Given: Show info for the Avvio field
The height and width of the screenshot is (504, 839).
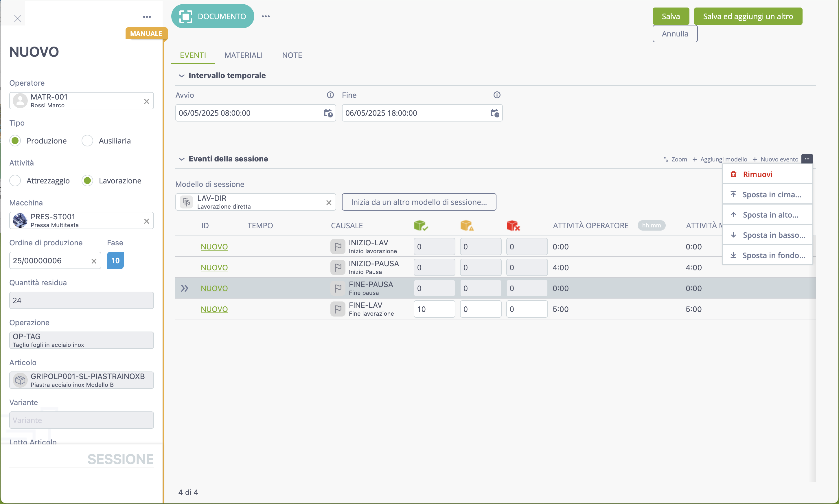Looking at the screenshot, I should tap(330, 95).
